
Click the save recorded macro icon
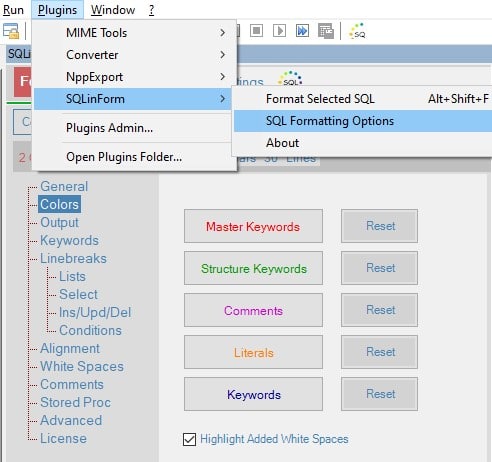coord(326,31)
